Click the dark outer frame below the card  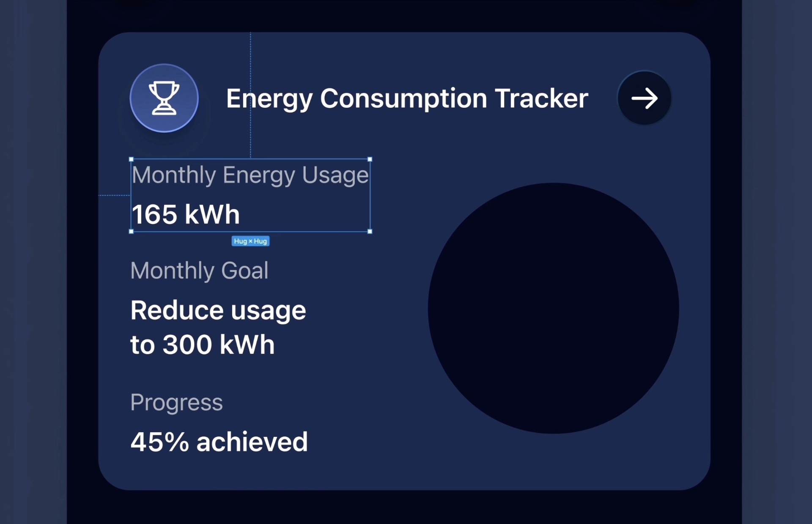point(404,507)
